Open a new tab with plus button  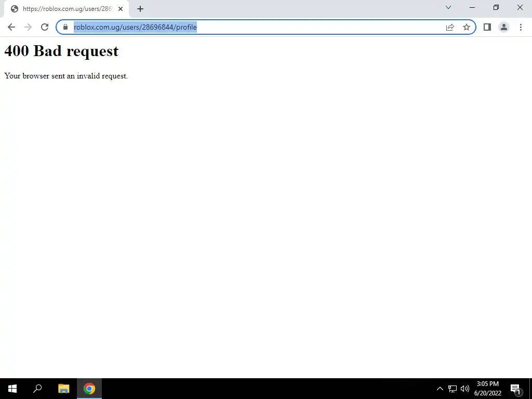140,9
